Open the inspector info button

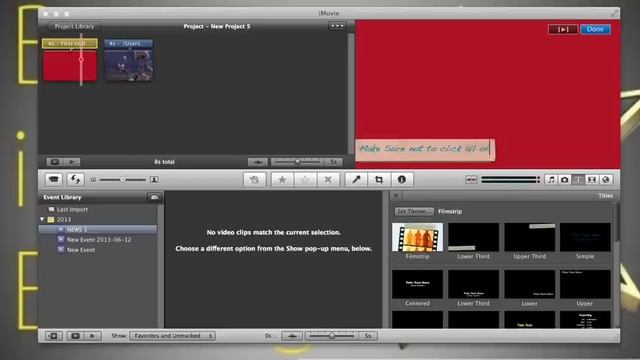[x=402, y=180]
